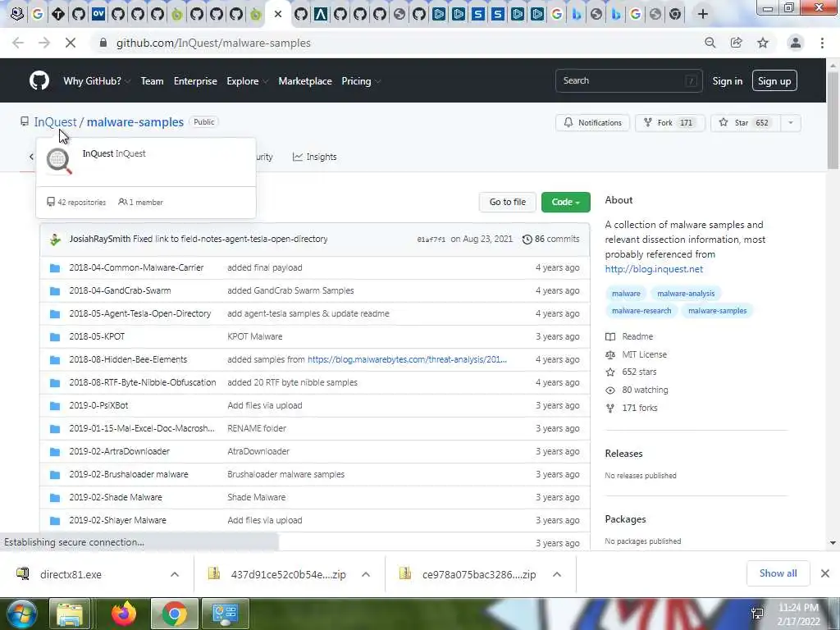840x630 pixels.
Task: Open the Enterprise menu item
Action: point(195,81)
